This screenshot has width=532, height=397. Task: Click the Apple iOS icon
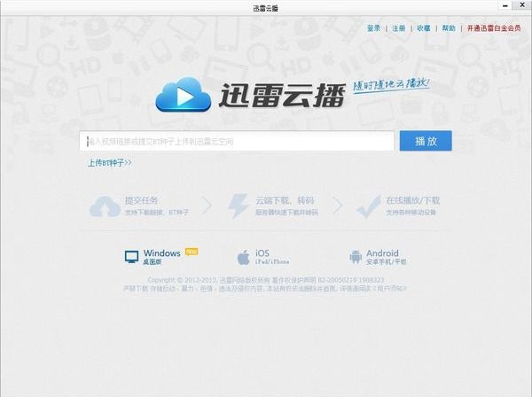click(243, 257)
